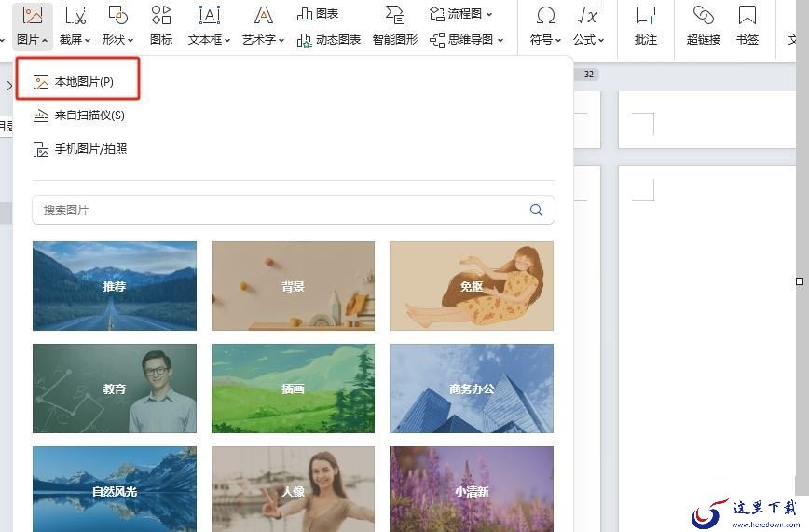Insert a 图表 chart

click(x=318, y=14)
